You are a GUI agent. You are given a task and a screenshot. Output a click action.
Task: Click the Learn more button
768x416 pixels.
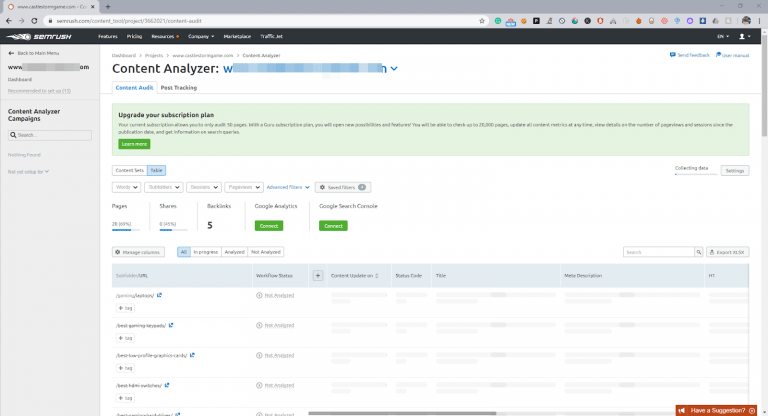(134, 144)
